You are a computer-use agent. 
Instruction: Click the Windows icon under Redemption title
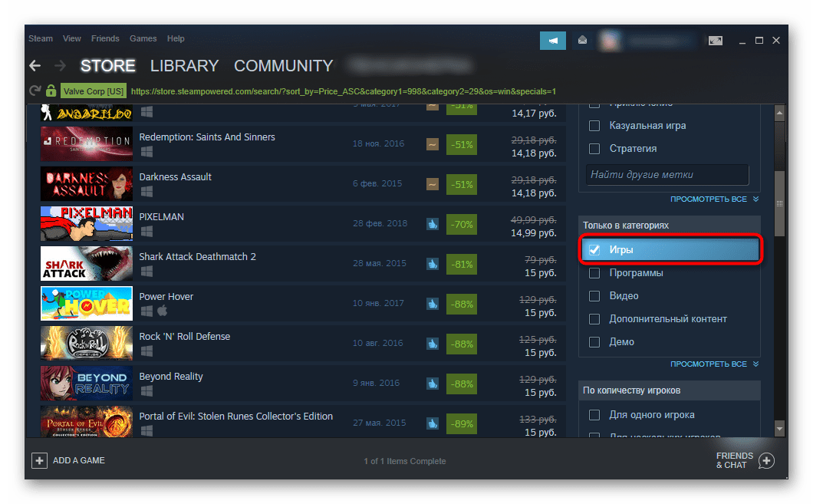[x=146, y=151]
